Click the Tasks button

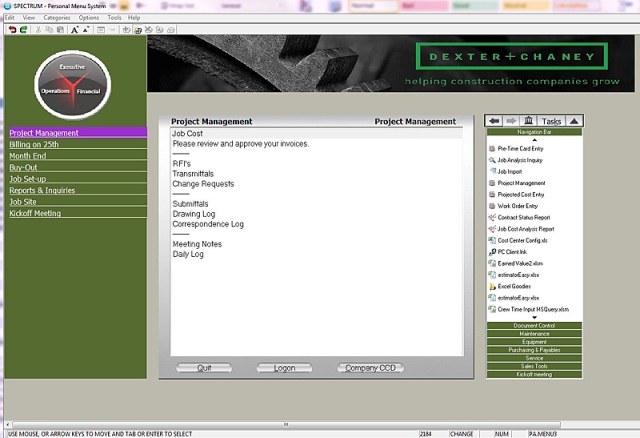[551, 121]
